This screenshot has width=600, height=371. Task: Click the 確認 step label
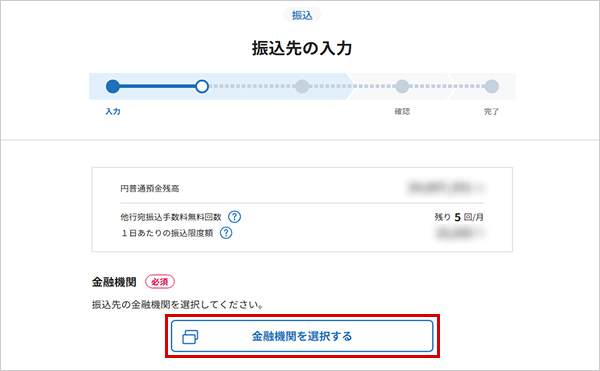(x=402, y=111)
